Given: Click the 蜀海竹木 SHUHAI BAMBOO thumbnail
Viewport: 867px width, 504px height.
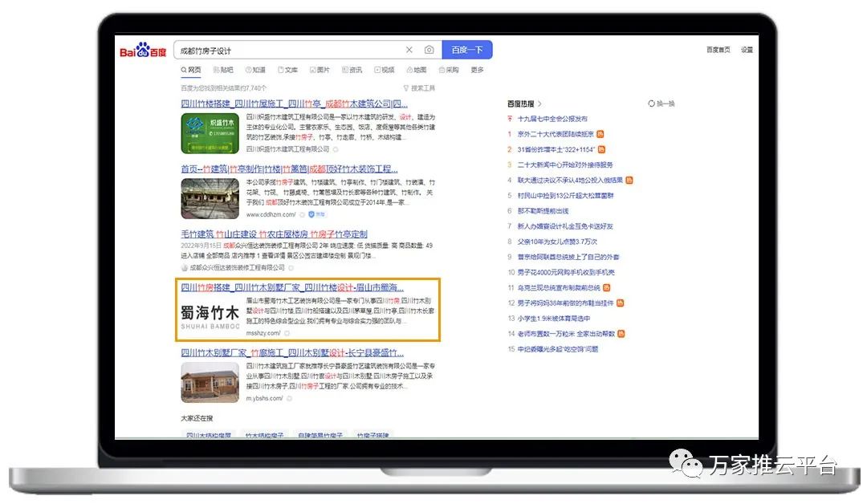Looking at the screenshot, I should point(210,315).
